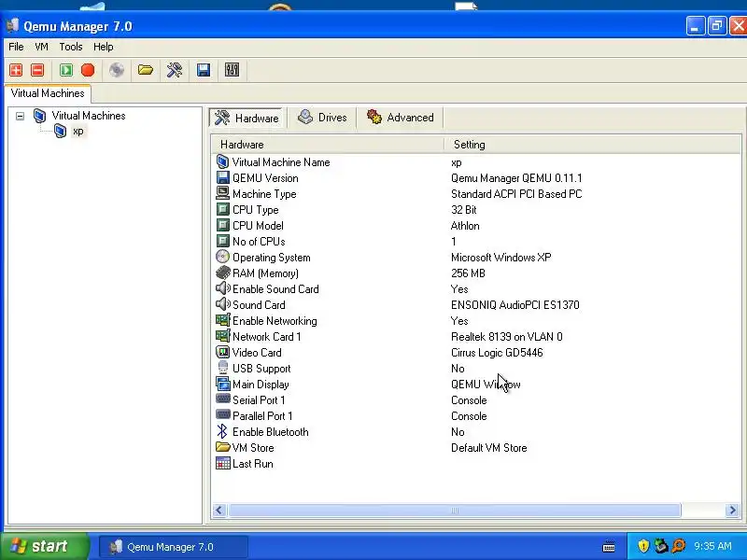Open the Help menu

click(104, 47)
